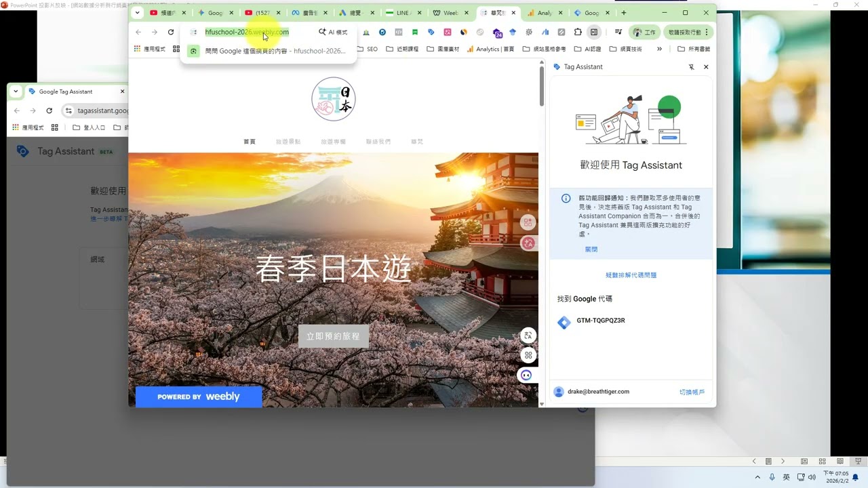Image resolution: width=868 pixels, height=488 pixels.
Task: Click the 立即預約旅程 button
Action: pyautogui.click(x=334, y=336)
